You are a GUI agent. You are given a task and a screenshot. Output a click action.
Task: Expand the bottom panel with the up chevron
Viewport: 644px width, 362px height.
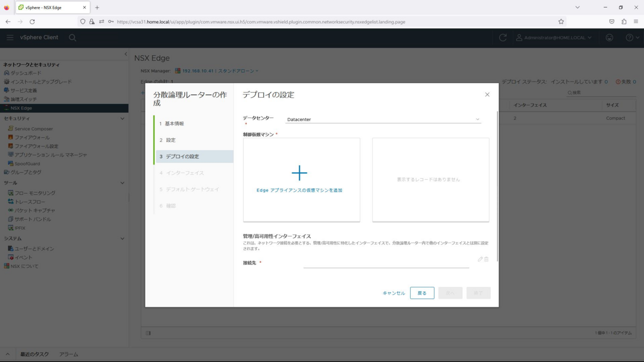tap(8, 354)
